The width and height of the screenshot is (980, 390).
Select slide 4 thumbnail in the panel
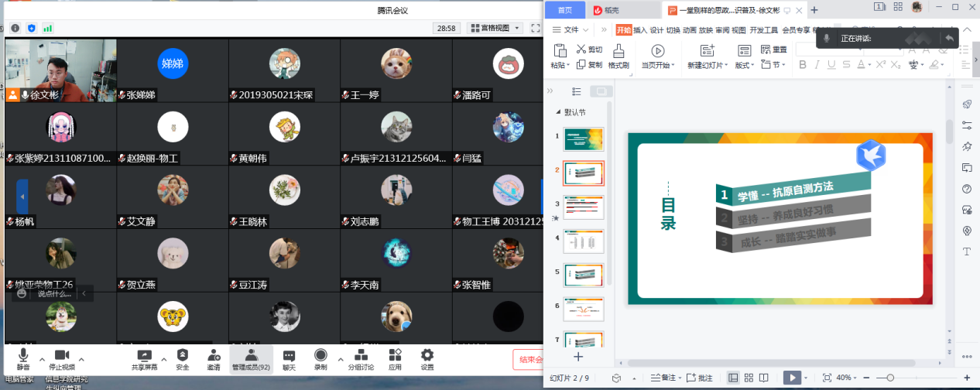(584, 241)
